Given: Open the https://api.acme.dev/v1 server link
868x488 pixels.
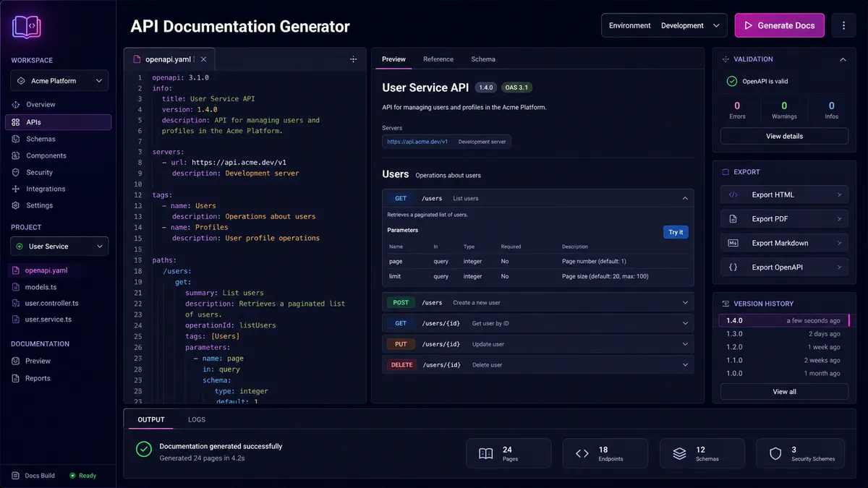Looking at the screenshot, I should pyautogui.click(x=417, y=142).
